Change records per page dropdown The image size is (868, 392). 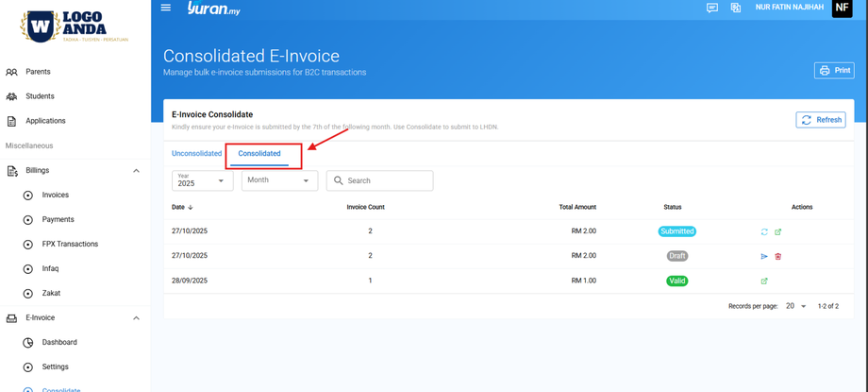point(796,306)
